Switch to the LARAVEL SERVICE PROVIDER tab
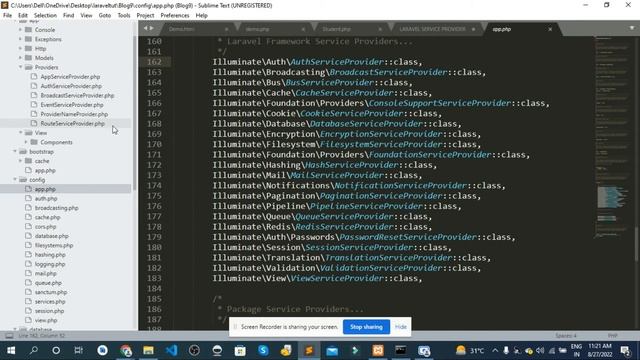This screenshot has width=640, height=360. pos(432,29)
